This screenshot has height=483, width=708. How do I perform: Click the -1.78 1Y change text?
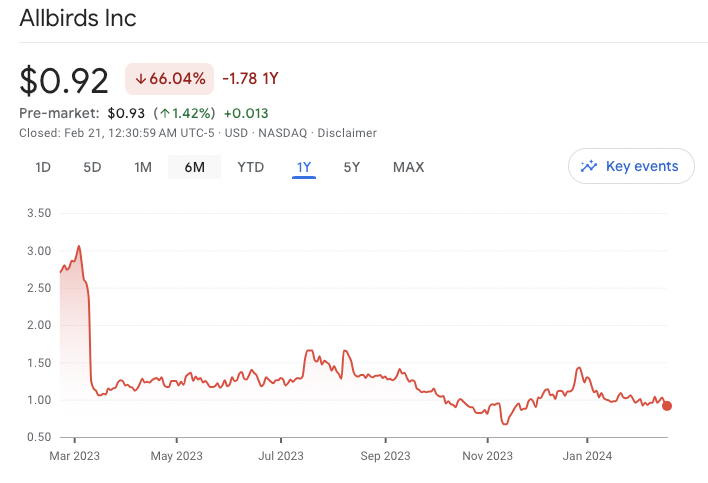251,79
